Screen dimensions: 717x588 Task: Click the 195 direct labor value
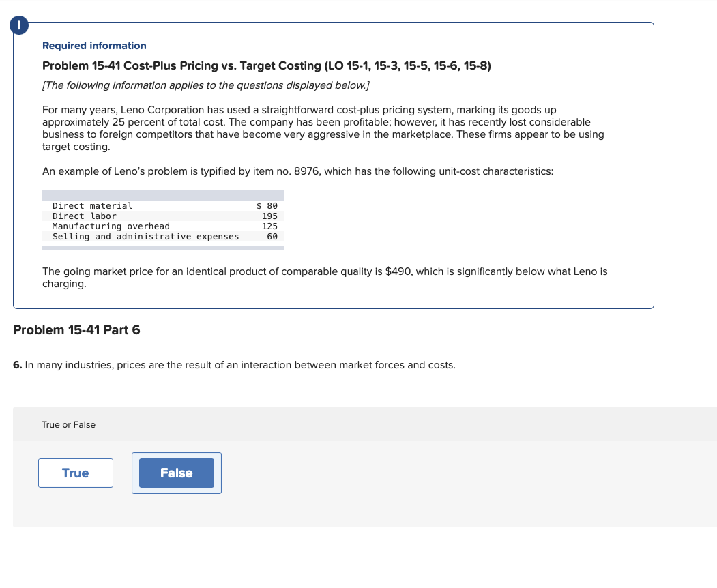(269, 216)
